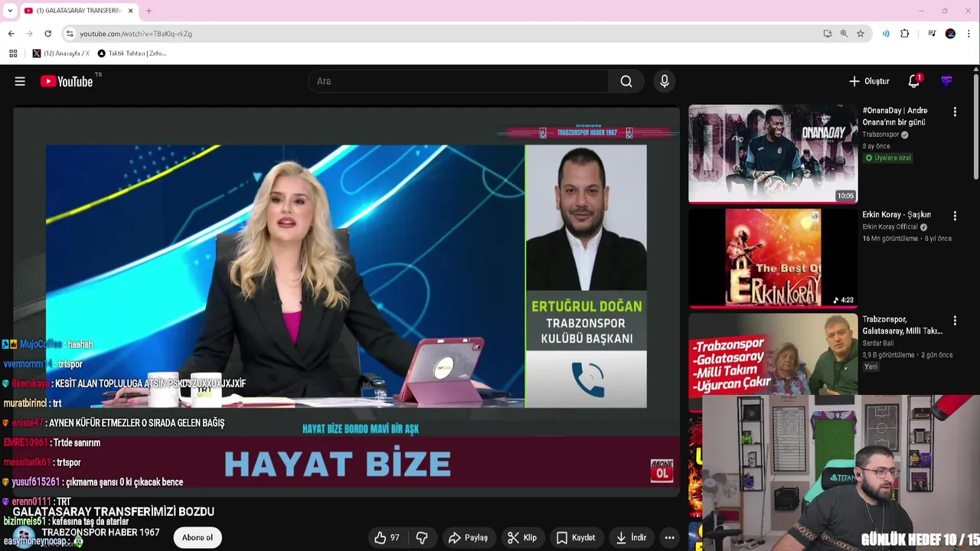The height and width of the screenshot is (551, 980).
Task: Click the Abone ol subscribe button
Action: (x=198, y=538)
